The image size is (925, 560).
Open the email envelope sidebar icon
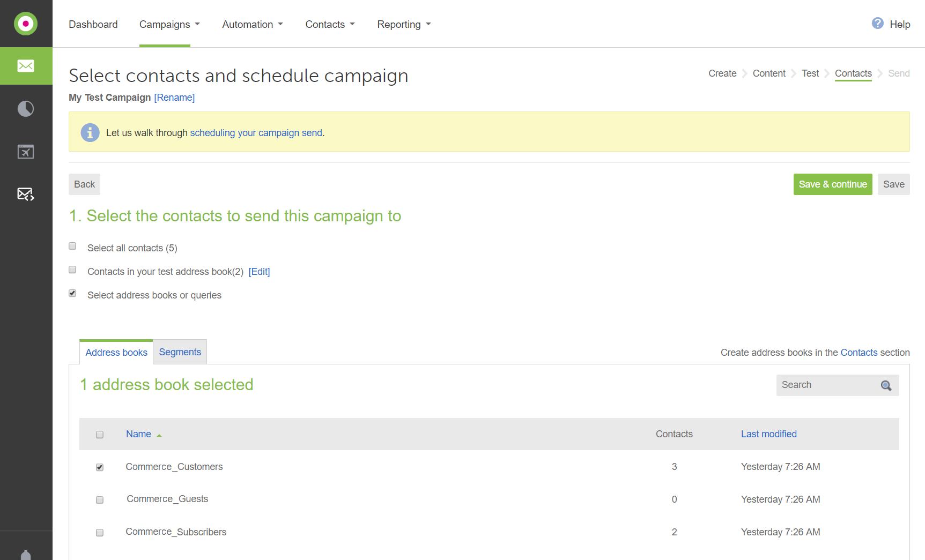(x=26, y=66)
